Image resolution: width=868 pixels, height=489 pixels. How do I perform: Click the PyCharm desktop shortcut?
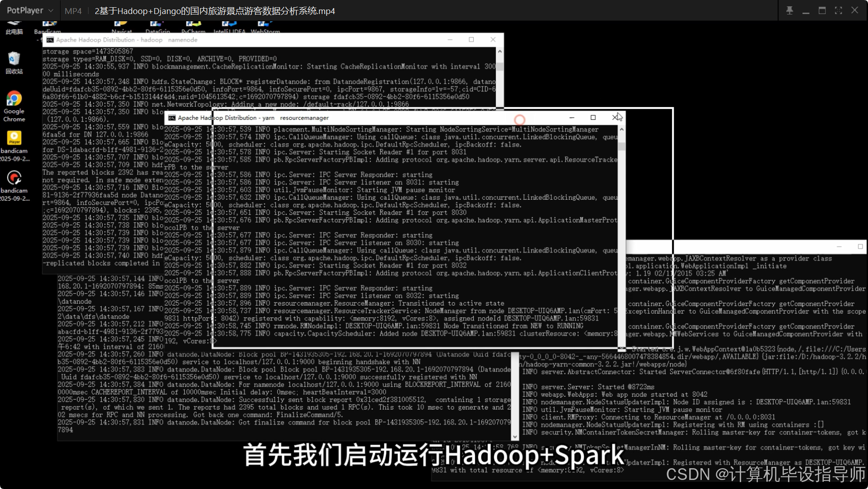[x=193, y=26]
